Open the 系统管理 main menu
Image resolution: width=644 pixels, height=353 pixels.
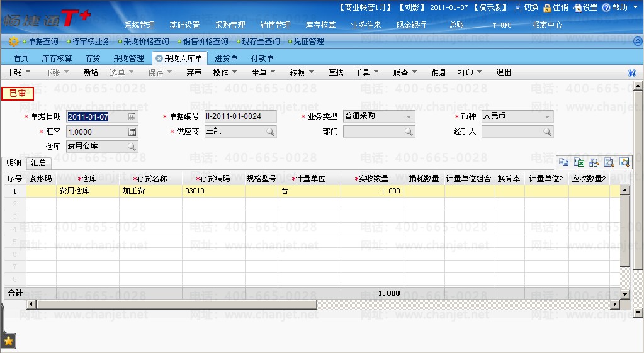(x=140, y=25)
